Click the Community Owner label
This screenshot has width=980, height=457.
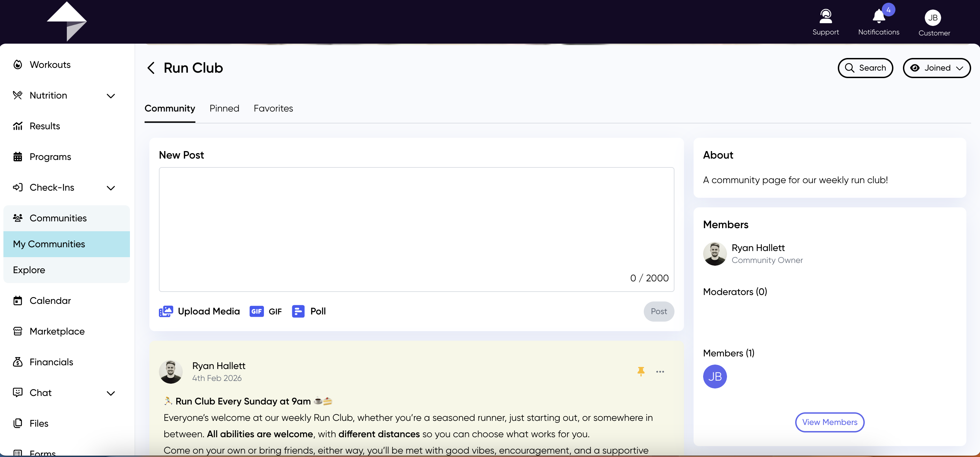(767, 260)
